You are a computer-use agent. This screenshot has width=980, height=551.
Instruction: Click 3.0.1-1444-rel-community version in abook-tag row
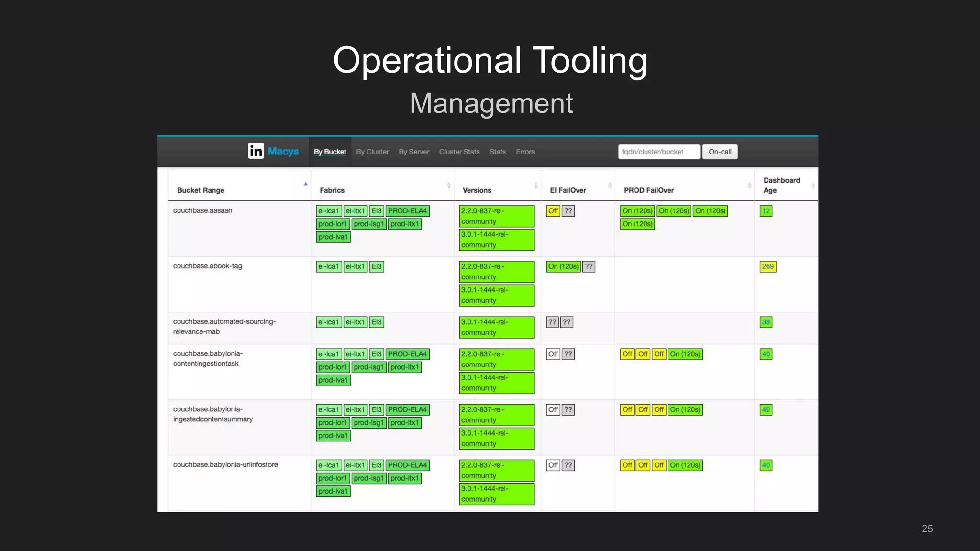(497, 295)
